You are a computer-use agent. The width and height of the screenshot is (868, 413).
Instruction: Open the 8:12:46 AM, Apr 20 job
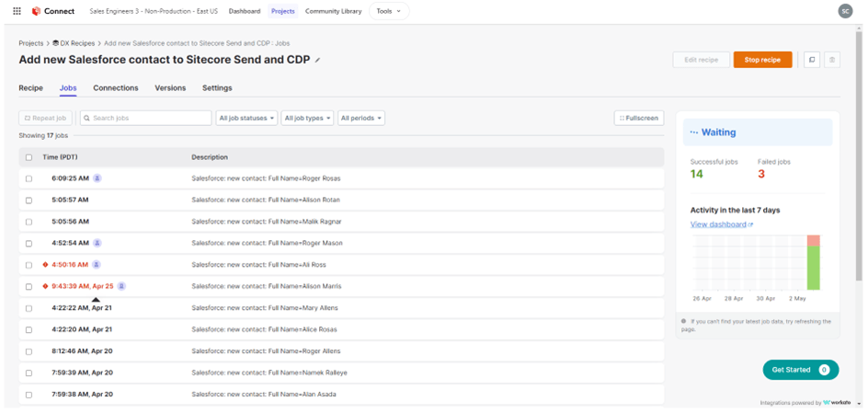pyautogui.click(x=83, y=351)
